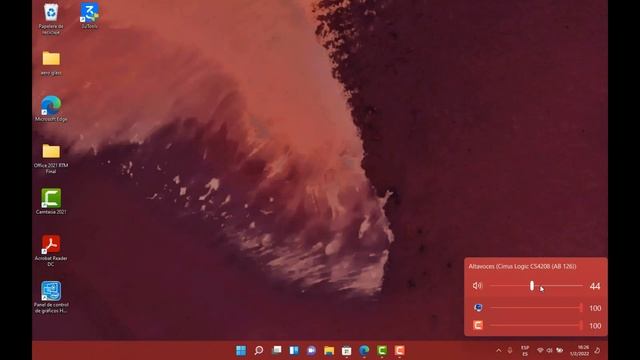Click the speaker volume tray icon

549,350
